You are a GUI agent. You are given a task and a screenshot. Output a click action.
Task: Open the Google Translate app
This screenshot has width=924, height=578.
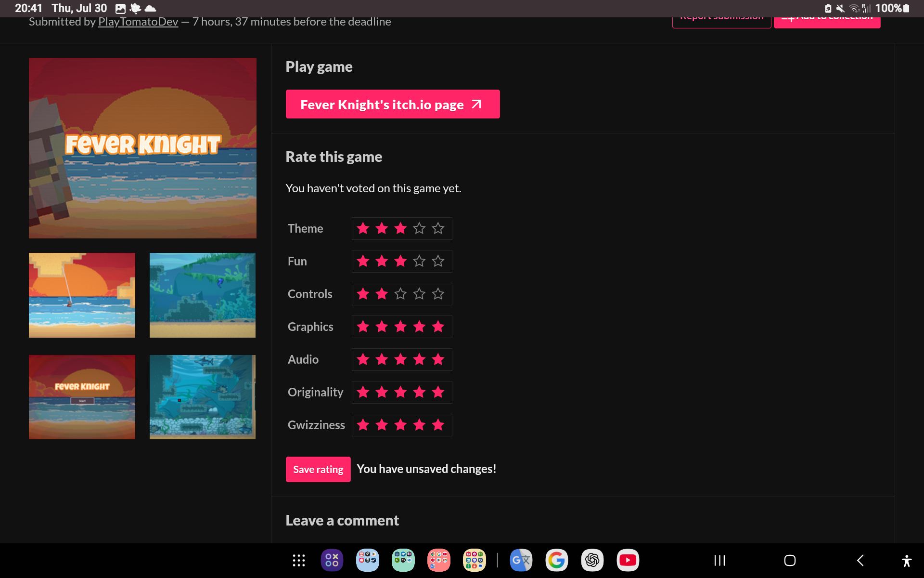pos(521,560)
